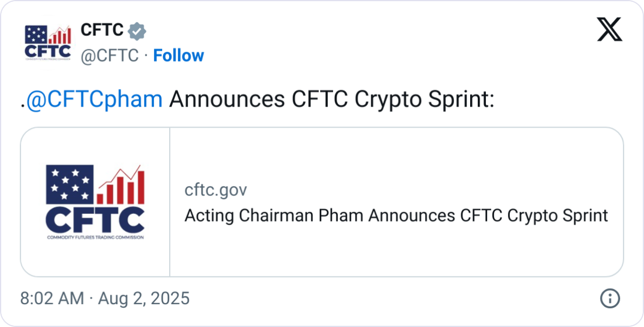Open the X logo in the corner

point(609,29)
